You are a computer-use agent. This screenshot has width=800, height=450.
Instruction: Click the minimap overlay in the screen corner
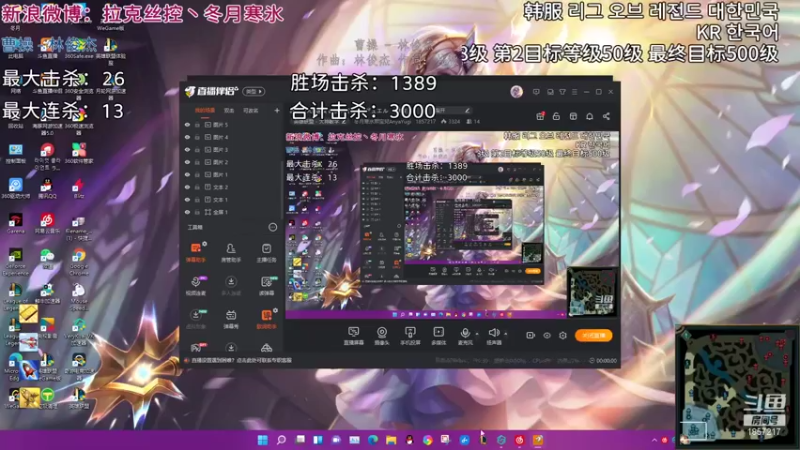point(737,387)
